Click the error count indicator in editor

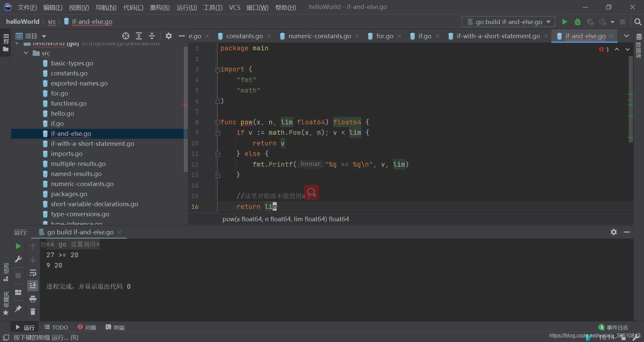(604, 50)
